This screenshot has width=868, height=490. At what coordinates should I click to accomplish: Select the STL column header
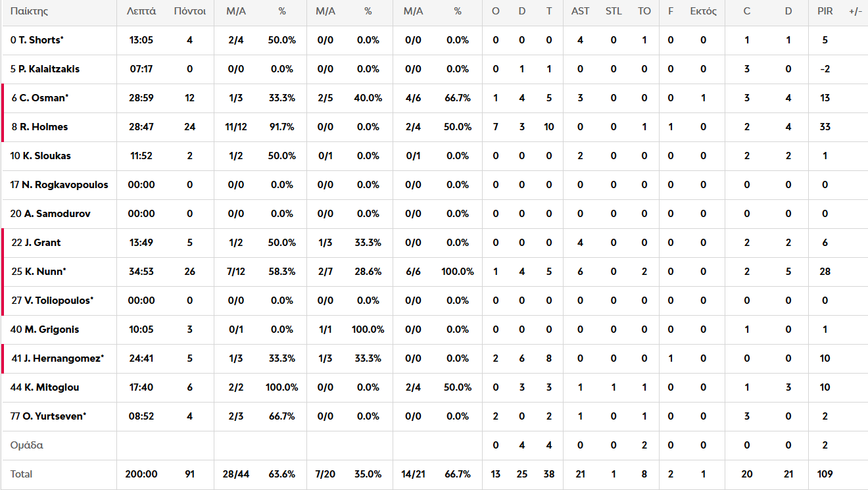pyautogui.click(x=614, y=12)
